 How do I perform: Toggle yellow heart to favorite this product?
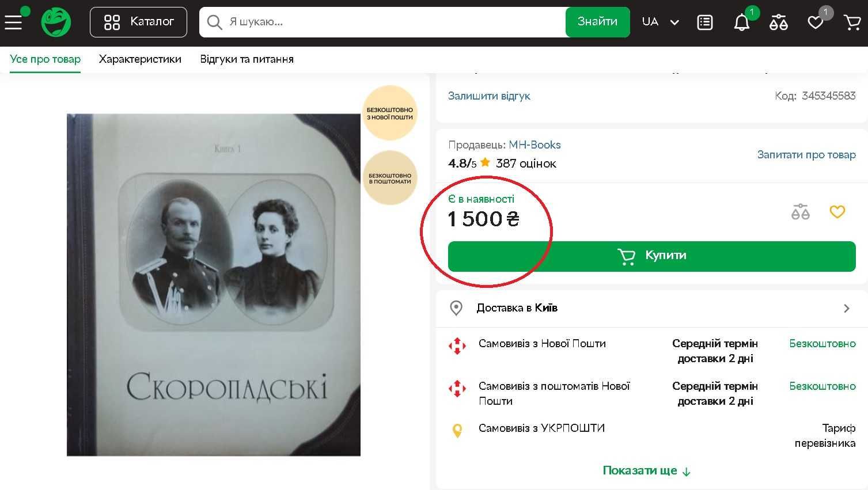click(x=837, y=212)
